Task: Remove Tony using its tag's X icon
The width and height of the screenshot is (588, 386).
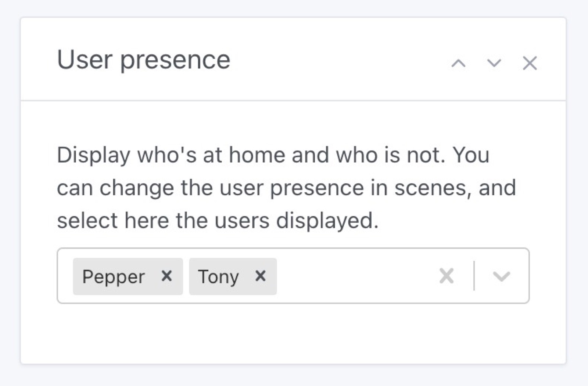Action: point(261,276)
